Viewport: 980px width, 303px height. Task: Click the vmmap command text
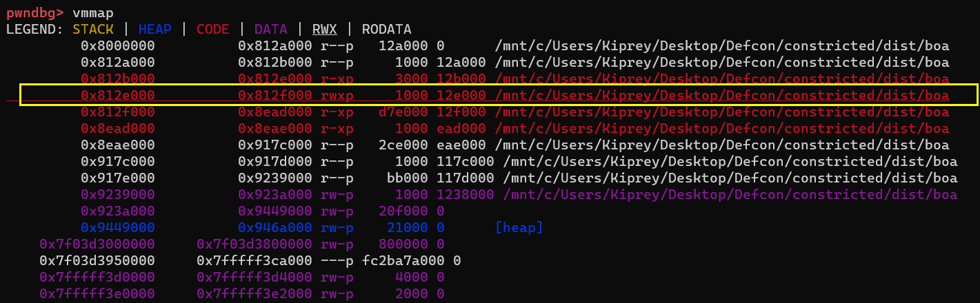pyautogui.click(x=92, y=12)
